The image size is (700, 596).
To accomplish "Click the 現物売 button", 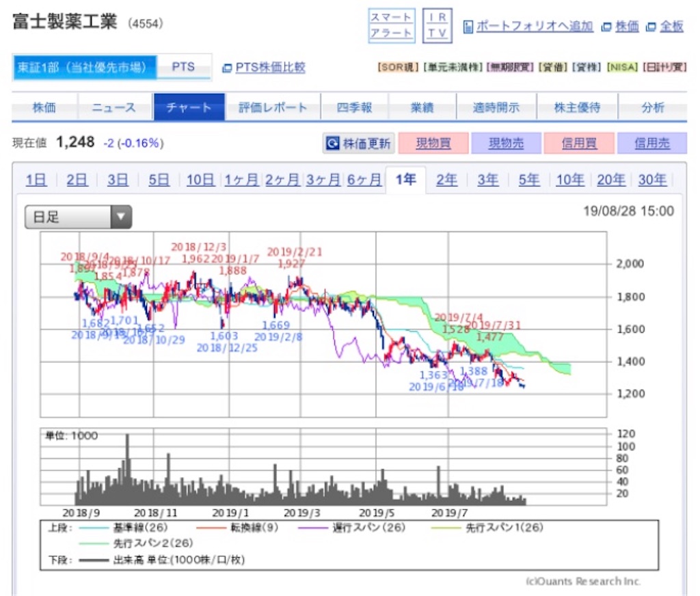I will 507,144.
